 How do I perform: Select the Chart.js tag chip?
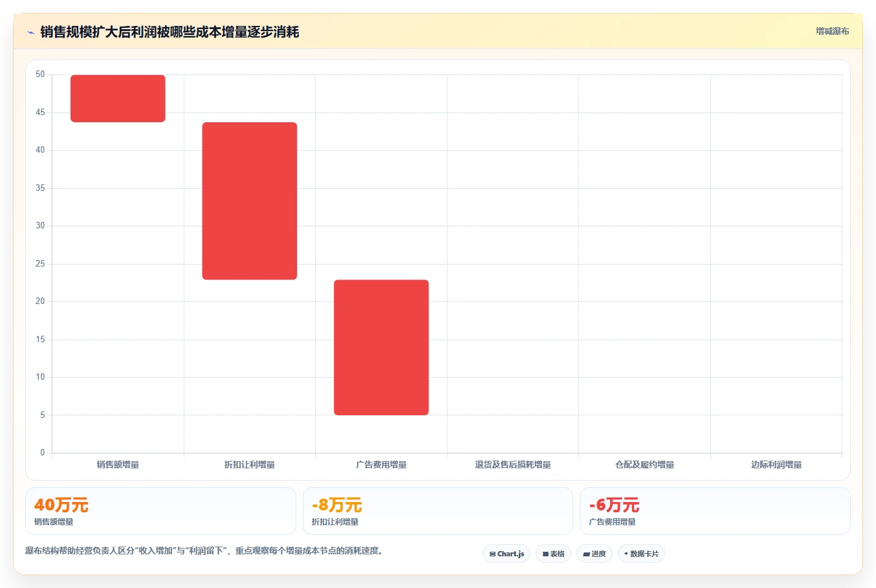click(x=507, y=554)
